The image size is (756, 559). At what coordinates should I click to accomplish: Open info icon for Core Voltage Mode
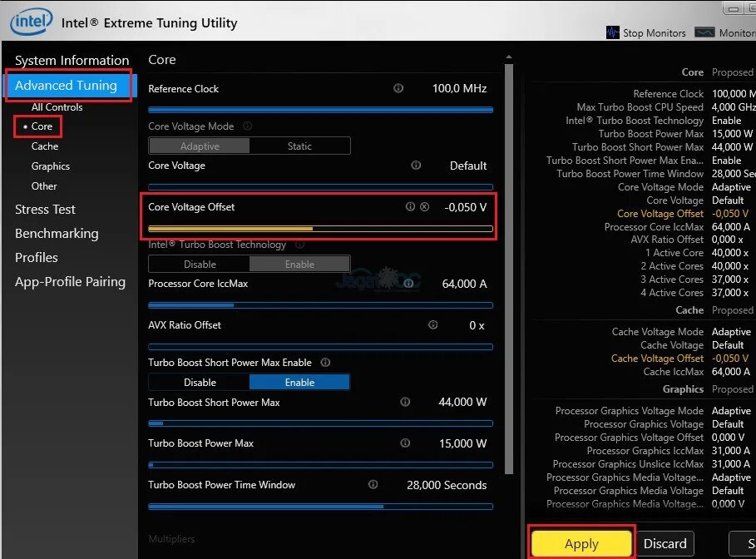pyautogui.click(x=247, y=126)
